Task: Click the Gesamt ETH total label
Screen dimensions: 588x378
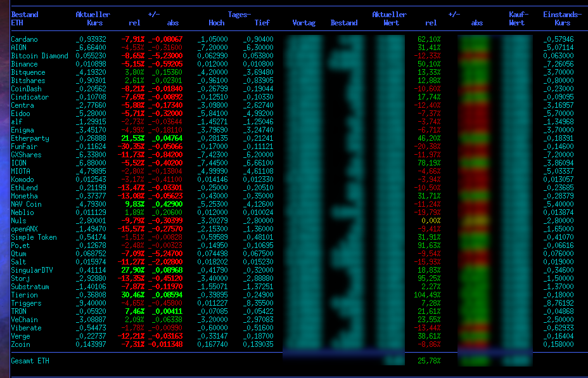Action: point(30,361)
